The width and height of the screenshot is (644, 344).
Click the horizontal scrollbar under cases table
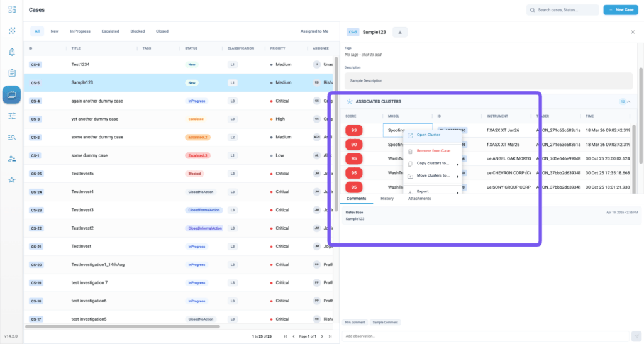pyautogui.click(x=123, y=327)
